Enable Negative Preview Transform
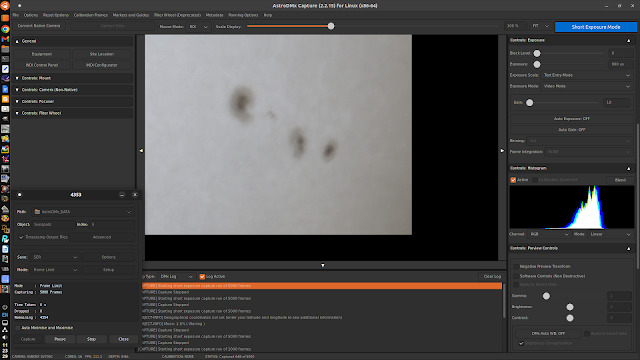This screenshot has width=640, height=360. click(516, 267)
